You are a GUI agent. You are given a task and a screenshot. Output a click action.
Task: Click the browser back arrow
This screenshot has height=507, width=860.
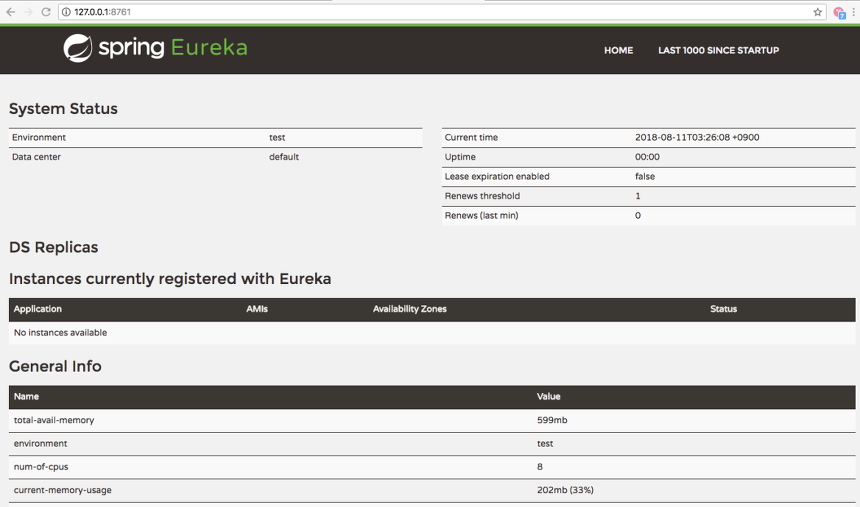10,12
